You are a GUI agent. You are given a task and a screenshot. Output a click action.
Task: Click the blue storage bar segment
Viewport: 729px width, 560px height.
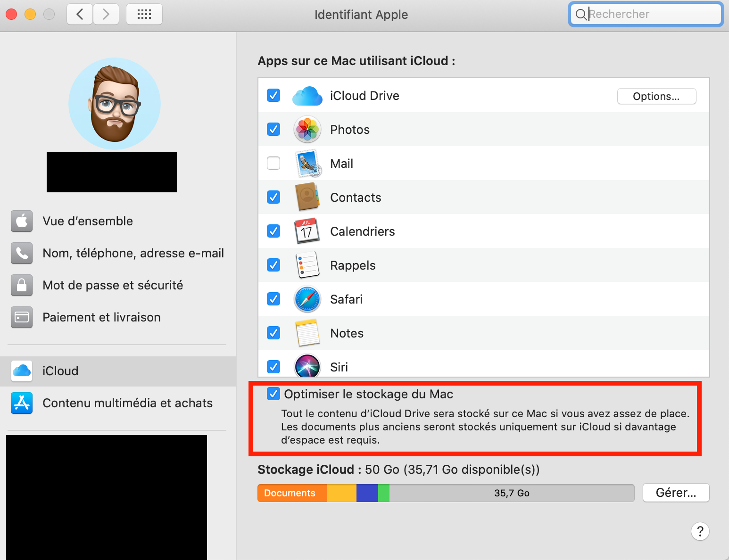pyautogui.click(x=367, y=493)
